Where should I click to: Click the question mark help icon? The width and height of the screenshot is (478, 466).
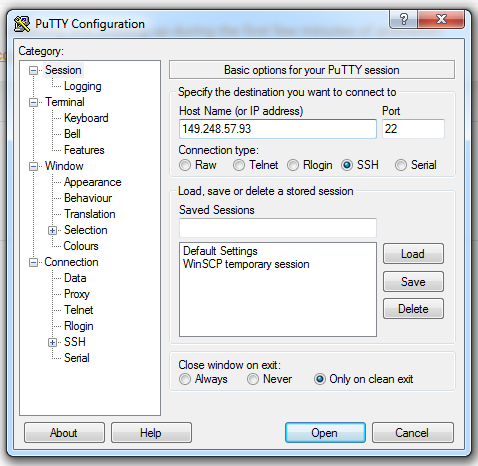pos(403,19)
